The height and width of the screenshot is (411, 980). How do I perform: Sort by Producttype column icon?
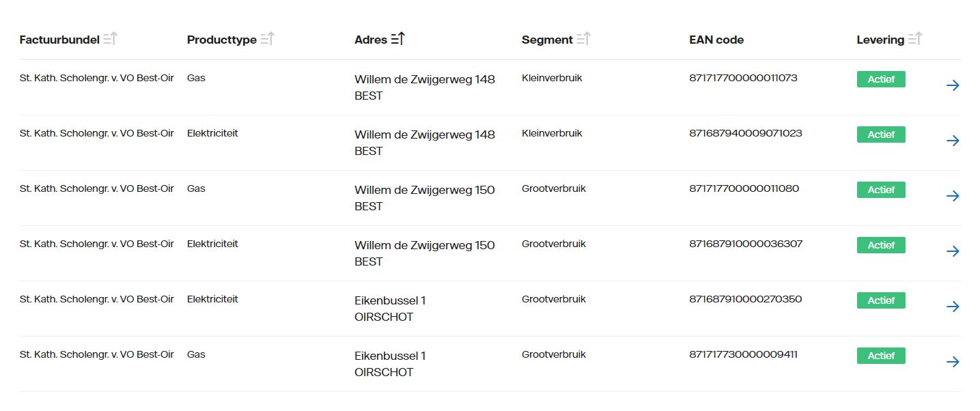pyautogui.click(x=267, y=40)
